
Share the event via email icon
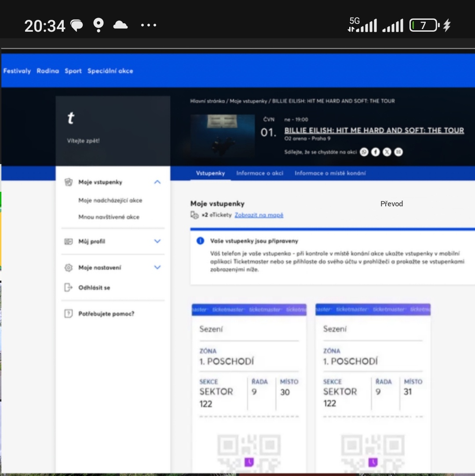tap(398, 152)
